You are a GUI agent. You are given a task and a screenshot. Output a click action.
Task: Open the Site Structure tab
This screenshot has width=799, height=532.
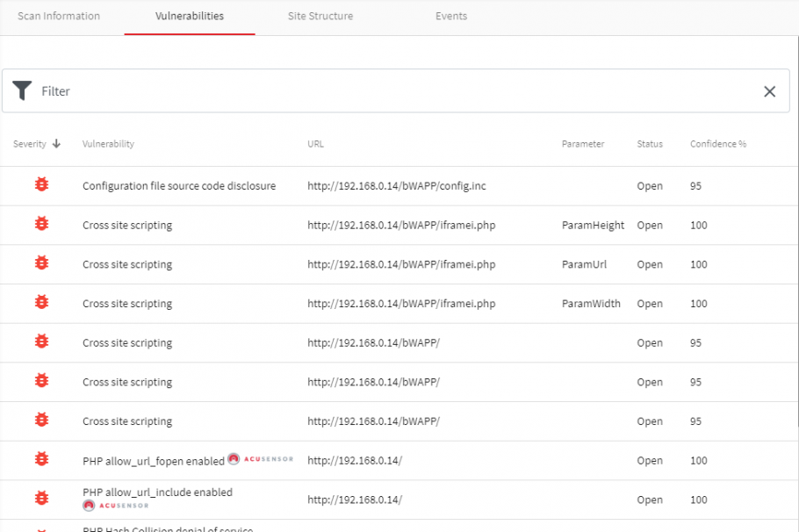320,17
